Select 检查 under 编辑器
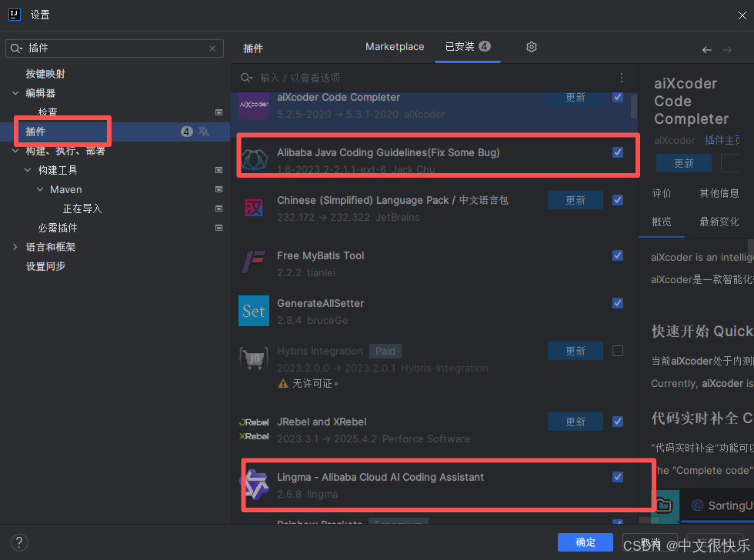Image resolution: width=754 pixels, height=560 pixels. [x=48, y=112]
